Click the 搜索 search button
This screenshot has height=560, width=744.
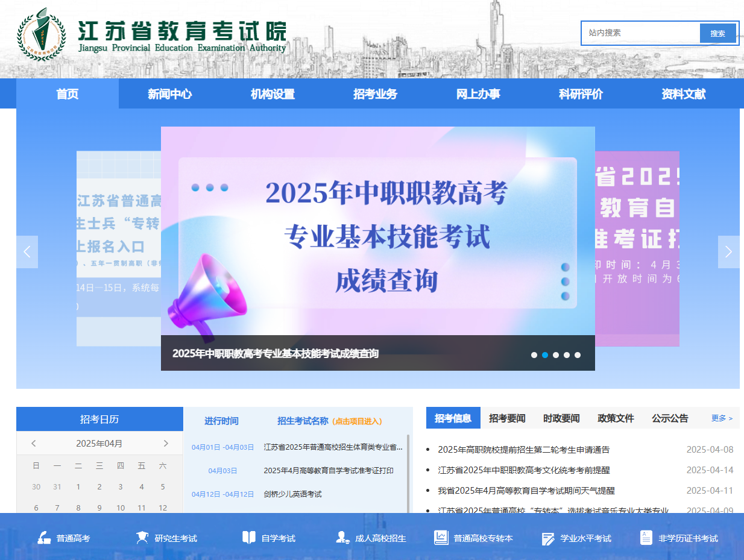tap(718, 33)
